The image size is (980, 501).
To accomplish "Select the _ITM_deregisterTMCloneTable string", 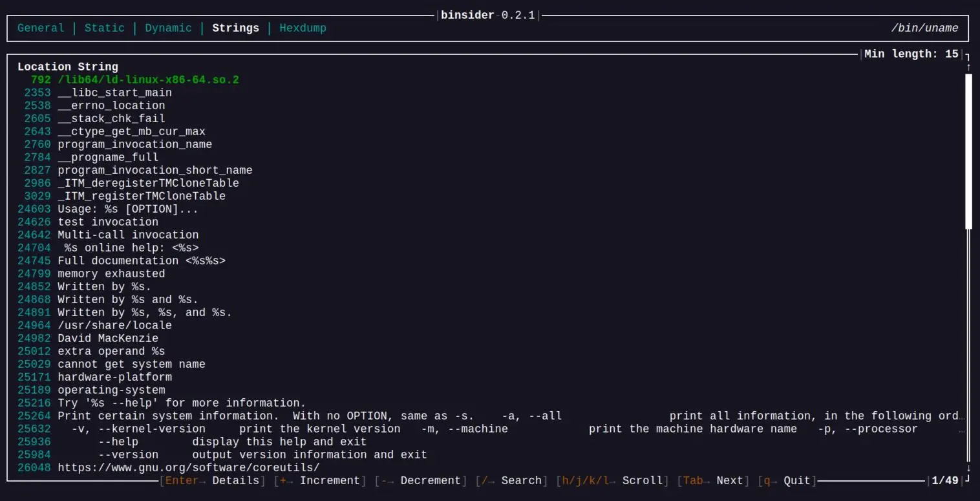I will click(x=148, y=184).
